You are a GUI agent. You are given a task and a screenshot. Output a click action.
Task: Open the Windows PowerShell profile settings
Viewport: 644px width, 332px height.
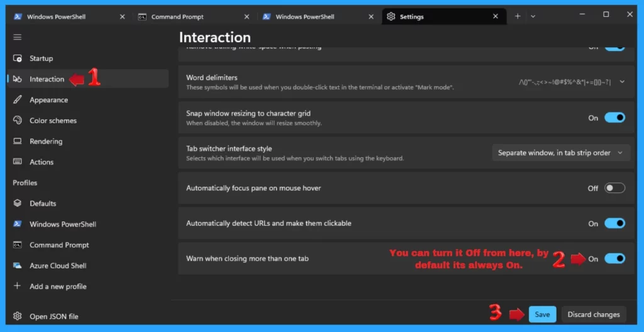click(x=88, y=224)
